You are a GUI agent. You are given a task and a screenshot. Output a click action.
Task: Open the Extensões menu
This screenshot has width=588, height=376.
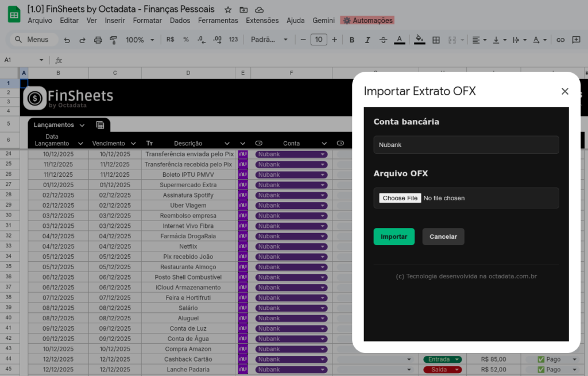pyautogui.click(x=262, y=20)
